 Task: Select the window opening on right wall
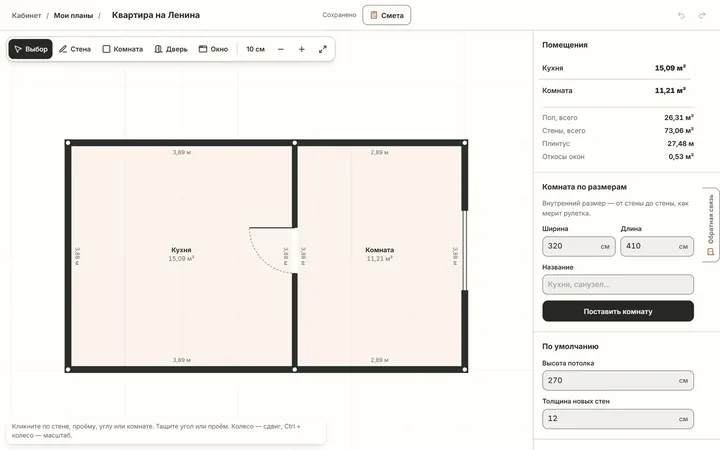point(465,250)
